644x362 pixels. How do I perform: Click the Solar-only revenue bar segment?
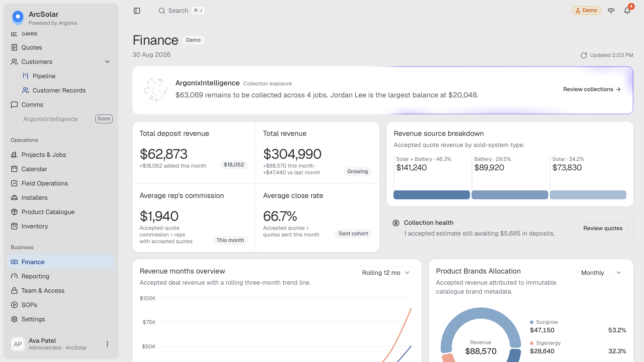pyautogui.click(x=588, y=195)
